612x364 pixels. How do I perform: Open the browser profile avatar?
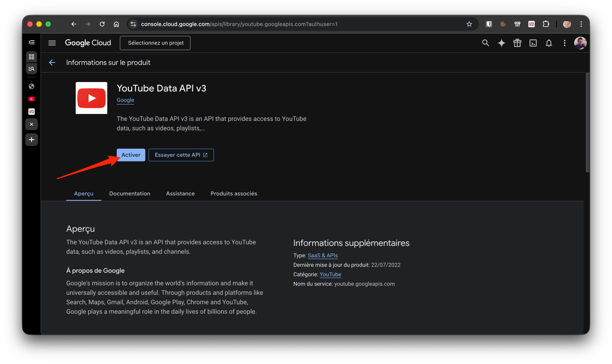[567, 24]
